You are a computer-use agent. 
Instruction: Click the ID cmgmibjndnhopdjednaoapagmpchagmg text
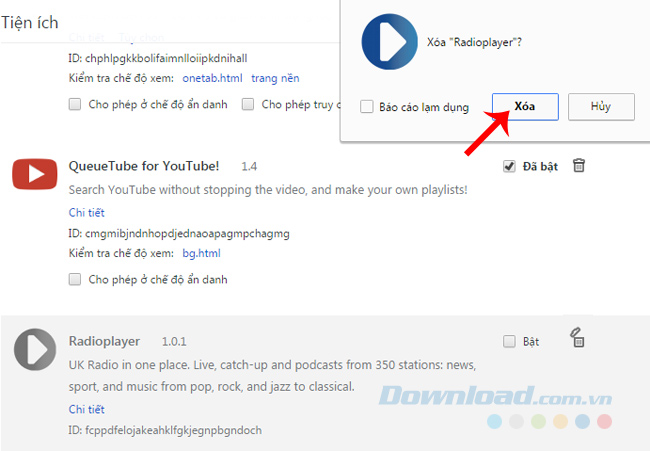179,234
